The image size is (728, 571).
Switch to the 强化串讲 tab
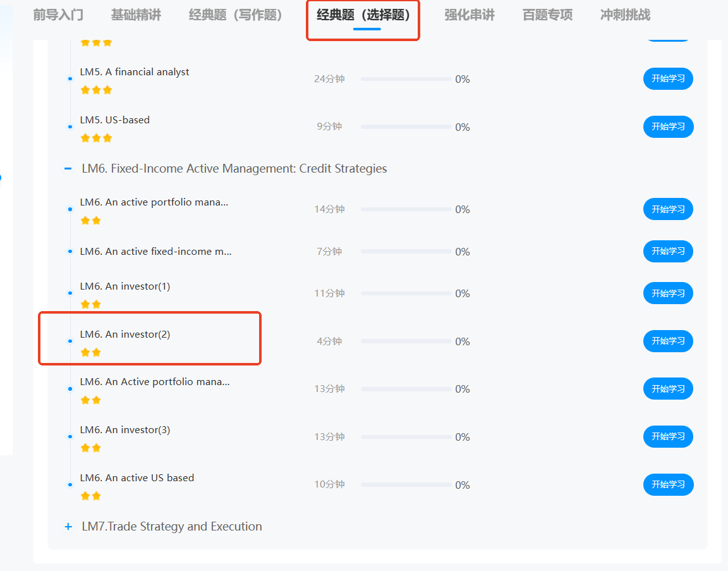click(x=470, y=15)
